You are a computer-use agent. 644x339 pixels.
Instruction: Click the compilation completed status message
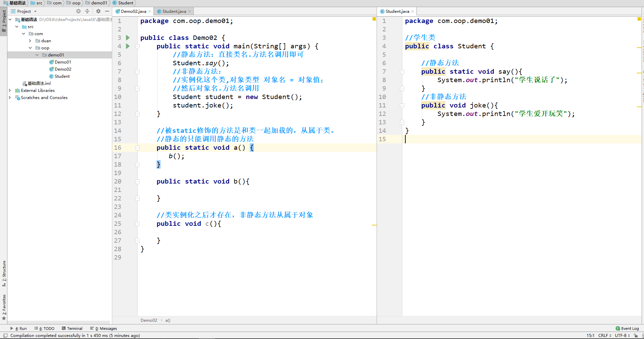(x=75, y=336)
